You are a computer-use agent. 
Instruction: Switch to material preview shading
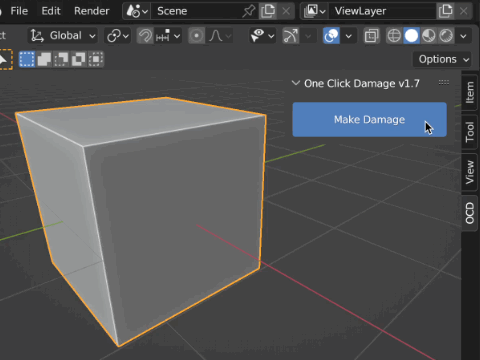[429, 36]
